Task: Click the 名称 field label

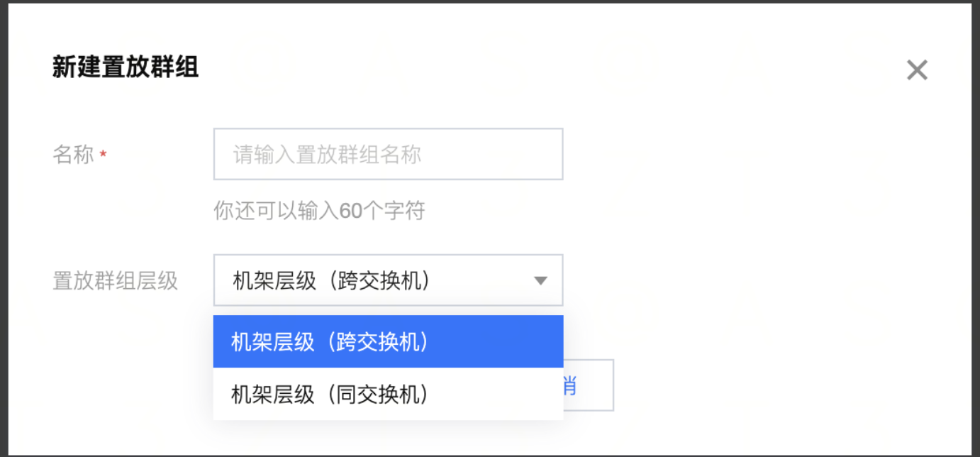Action: (x=73, y=155)
